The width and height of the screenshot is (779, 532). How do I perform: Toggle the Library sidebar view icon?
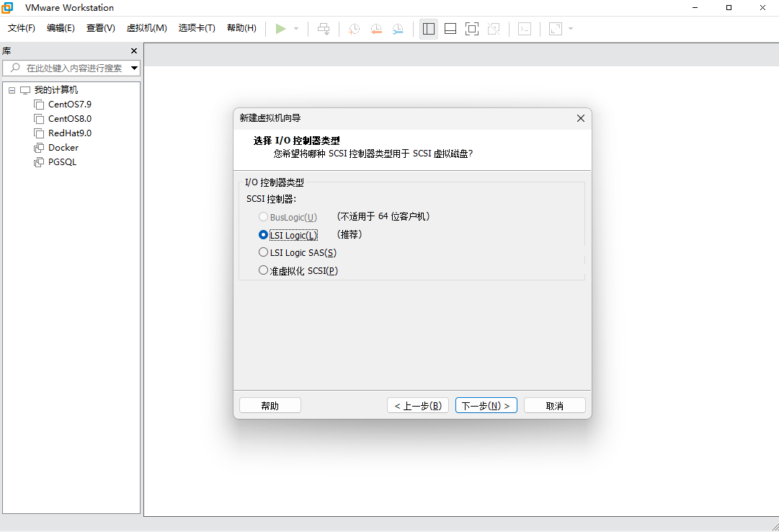[x=429, y=29]
